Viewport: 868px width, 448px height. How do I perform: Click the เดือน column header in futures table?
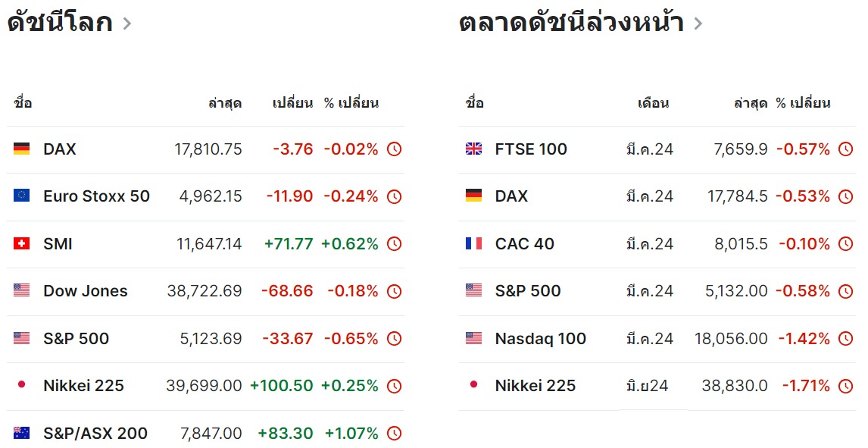click(653, 103)
